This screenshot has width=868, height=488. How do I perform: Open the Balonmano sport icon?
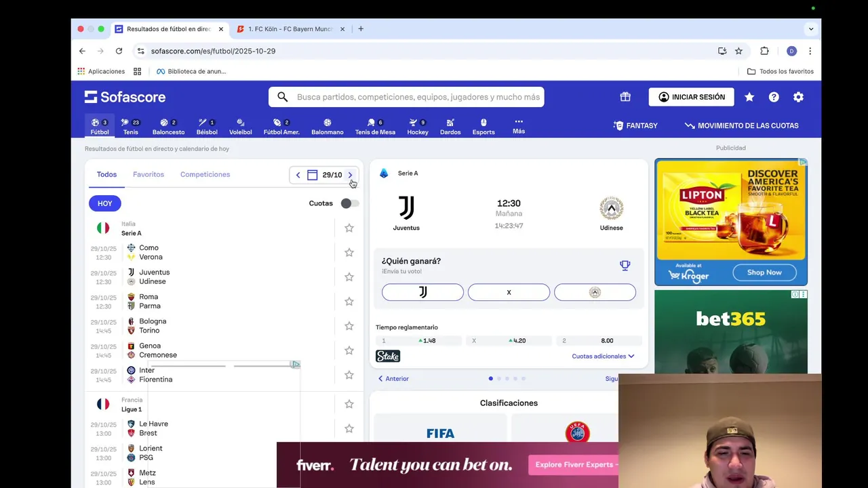[328, 126]
